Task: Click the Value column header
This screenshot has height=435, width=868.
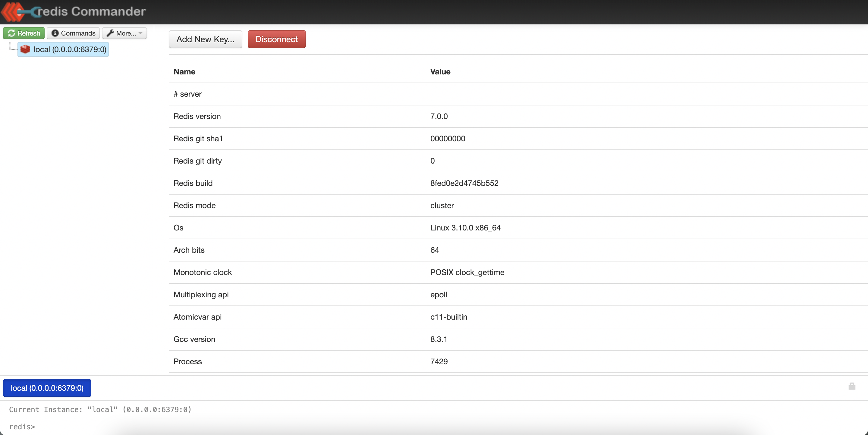Action: point(440,72)
